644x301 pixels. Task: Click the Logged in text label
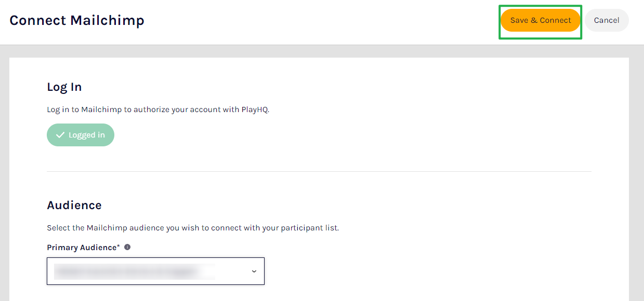click(x=87, y=135)
